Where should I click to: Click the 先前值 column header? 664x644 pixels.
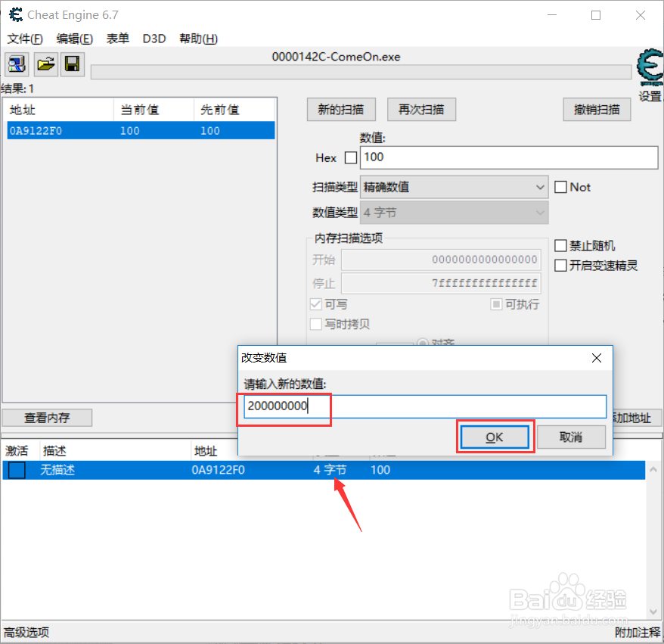234,110
